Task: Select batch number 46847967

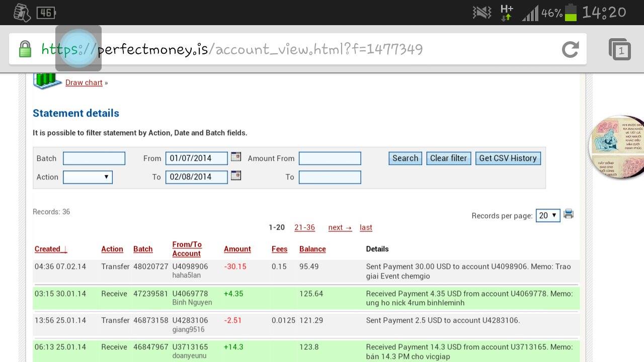Action: tap(151, 347)
